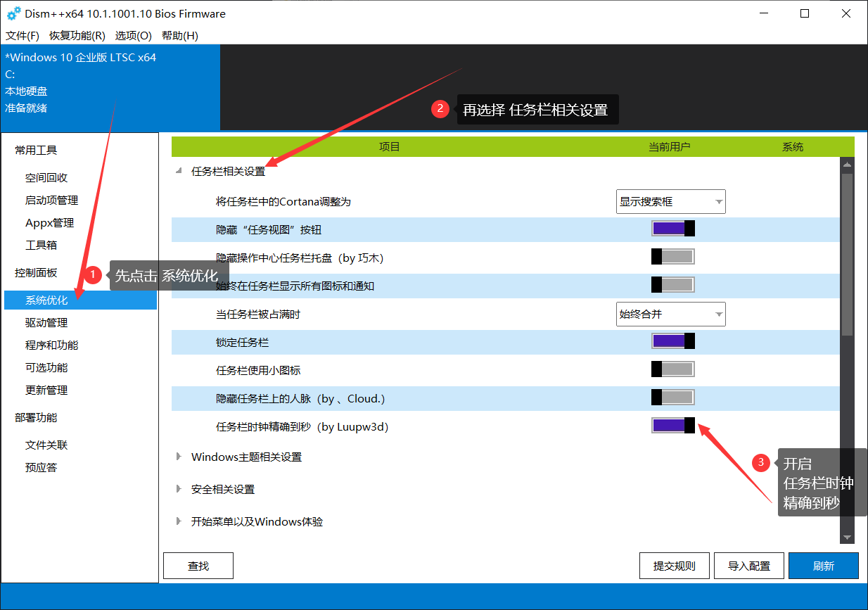Open 可选功能 in sidebar
This screenshot has height=610, width=868.
tap(46, 368)
